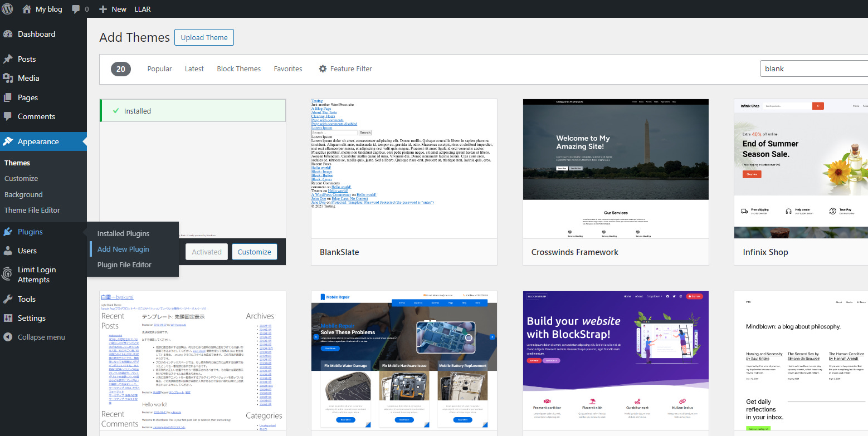Click the Collapse menu arrow icon
This screenshot has width=868, height=436.
[8, 337]
